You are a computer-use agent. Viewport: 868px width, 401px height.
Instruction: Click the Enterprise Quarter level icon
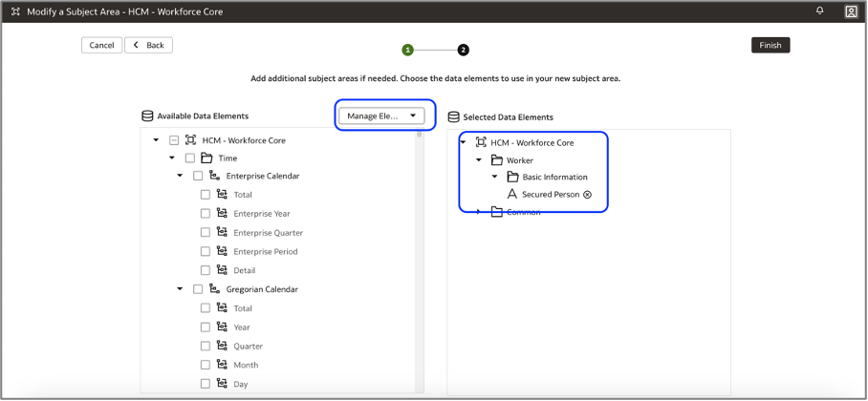tap(222, 232)
